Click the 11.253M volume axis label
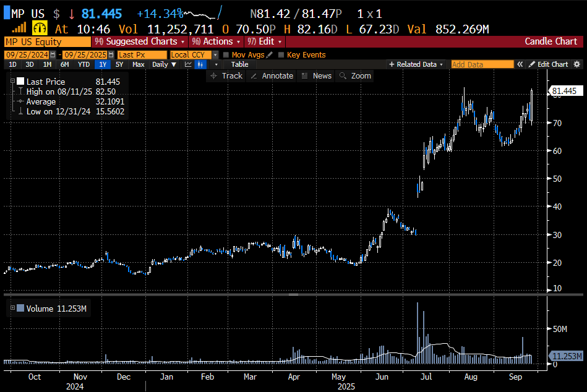Screen dimensions: 587x392 (565, 356)
